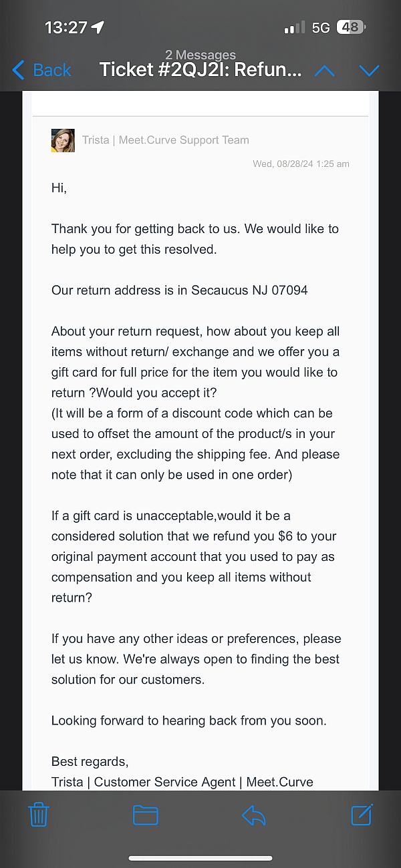This screenshot has width=401, height=868.
Task: Open the move-to-folder icon
Action: tap(146, 815)
